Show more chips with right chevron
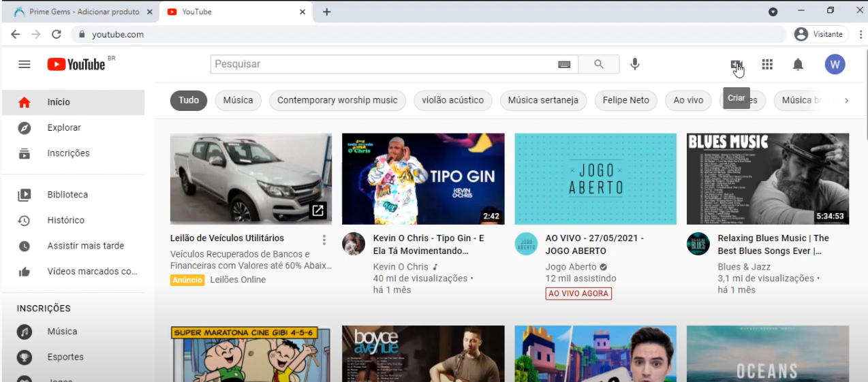 (x=846, y=100)
